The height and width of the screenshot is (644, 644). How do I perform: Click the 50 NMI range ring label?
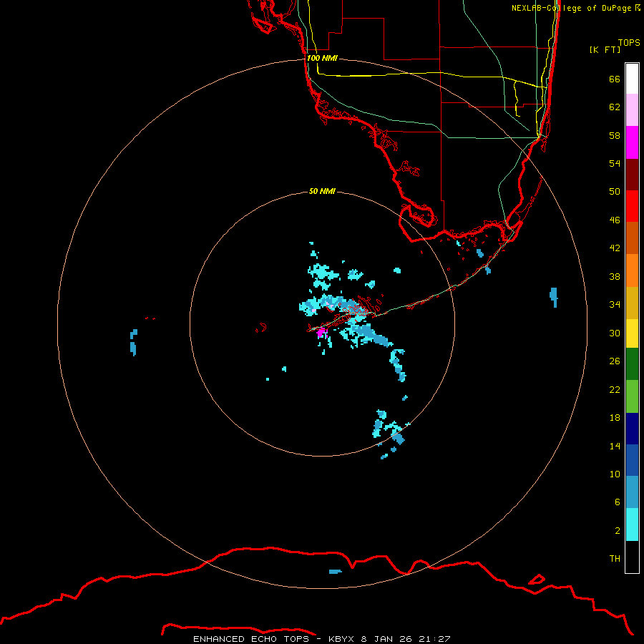coord(322,191)
